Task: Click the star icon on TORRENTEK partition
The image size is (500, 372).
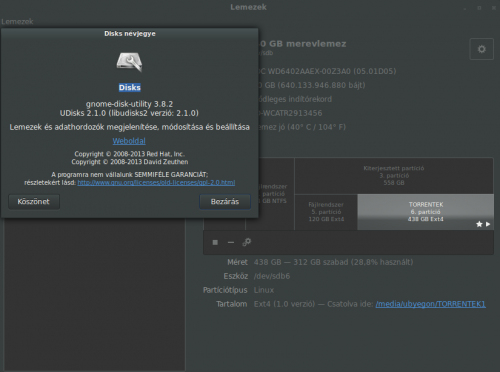Action: click(479, 224)
